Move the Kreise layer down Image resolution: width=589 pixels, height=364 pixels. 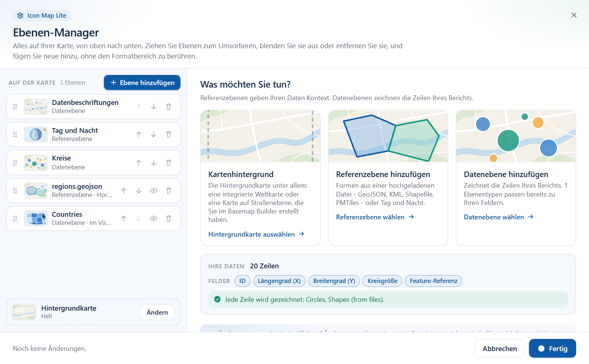click(x=154, y=163)
